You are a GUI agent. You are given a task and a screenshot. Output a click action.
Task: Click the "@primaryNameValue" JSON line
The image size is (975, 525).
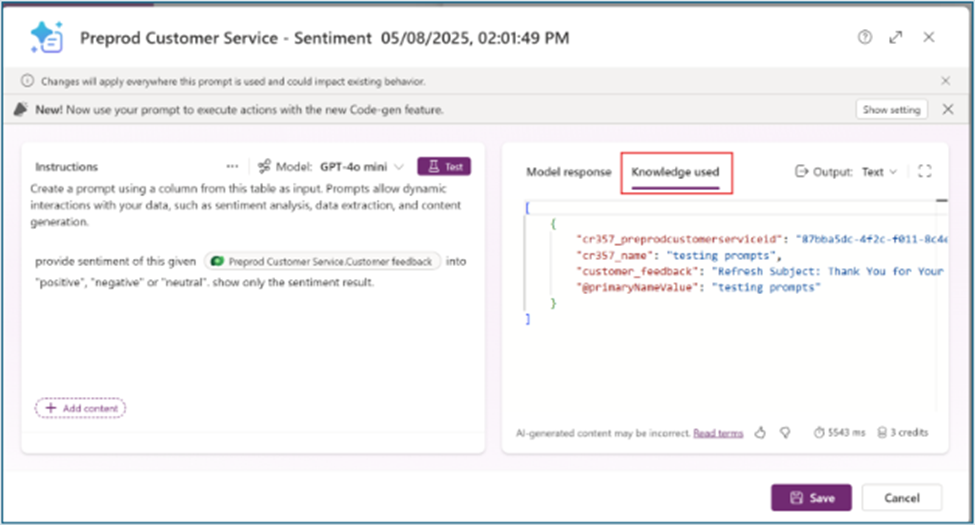(x=698, y=287)
